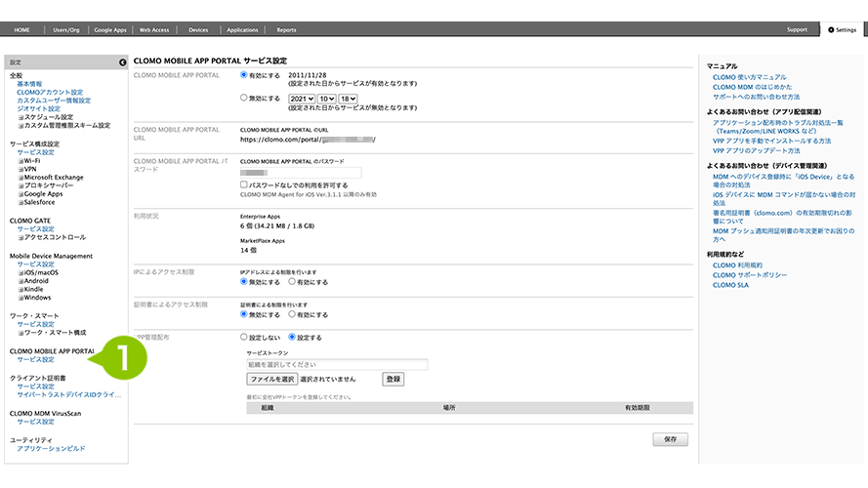Expand the スケジュール設定 tree node

21,117
